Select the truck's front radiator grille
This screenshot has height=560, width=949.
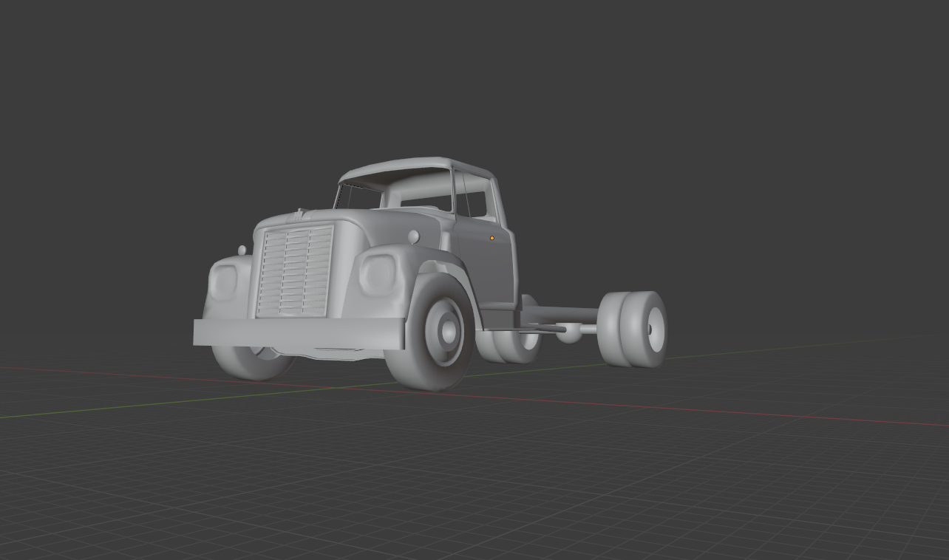coord(294,272)
